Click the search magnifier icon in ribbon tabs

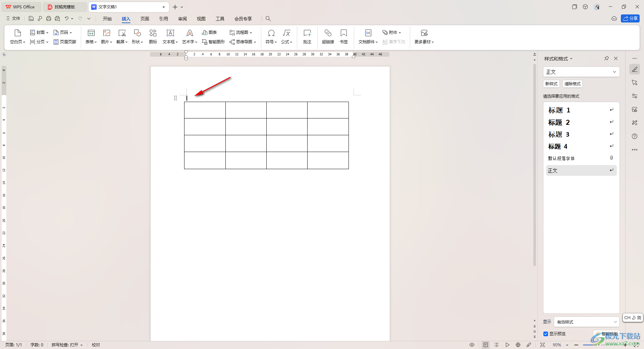click(268, 19)
